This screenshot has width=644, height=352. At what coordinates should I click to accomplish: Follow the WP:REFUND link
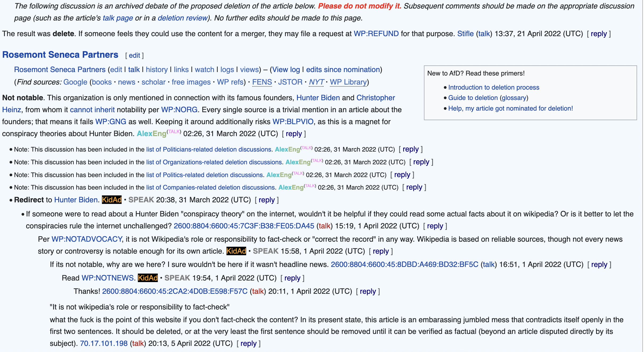pos(376,34)
